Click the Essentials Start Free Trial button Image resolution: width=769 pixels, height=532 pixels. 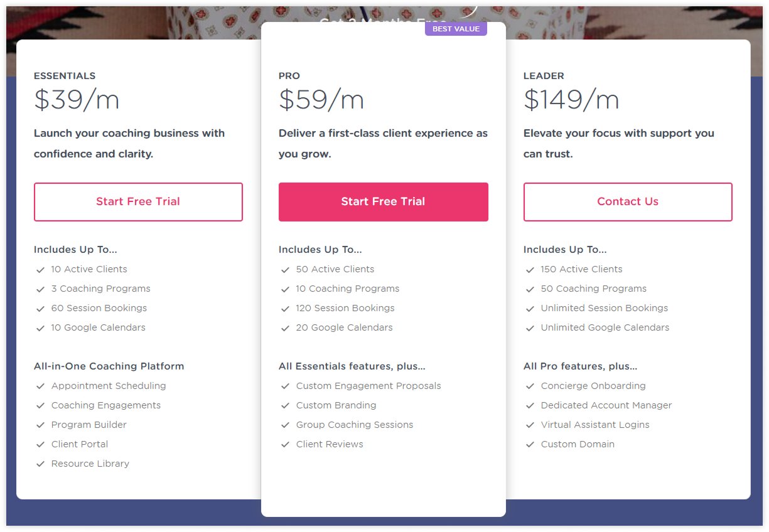tap(138, 202)
